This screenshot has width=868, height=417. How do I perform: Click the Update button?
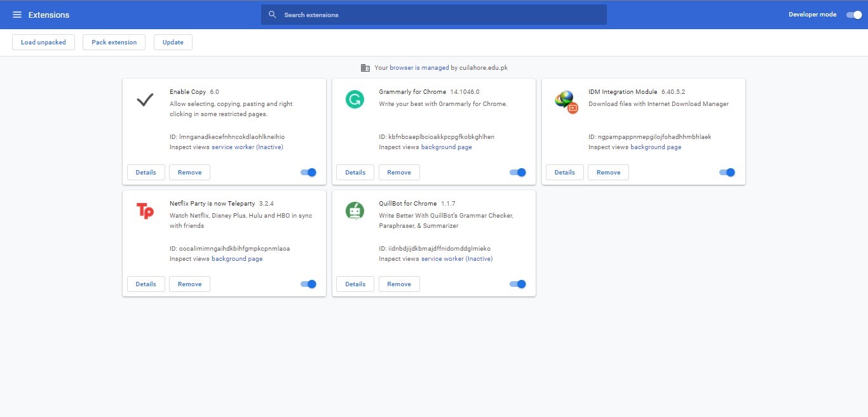tap(173, 43)
